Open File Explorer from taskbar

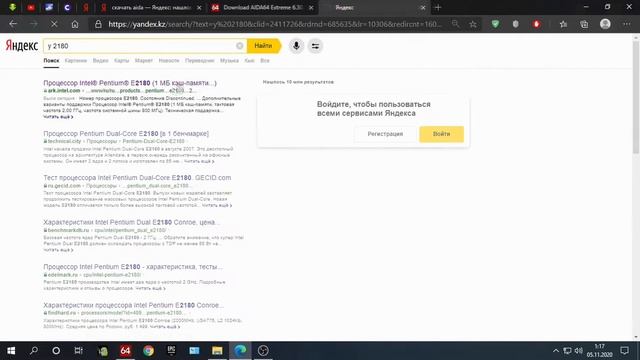[217, 351]
